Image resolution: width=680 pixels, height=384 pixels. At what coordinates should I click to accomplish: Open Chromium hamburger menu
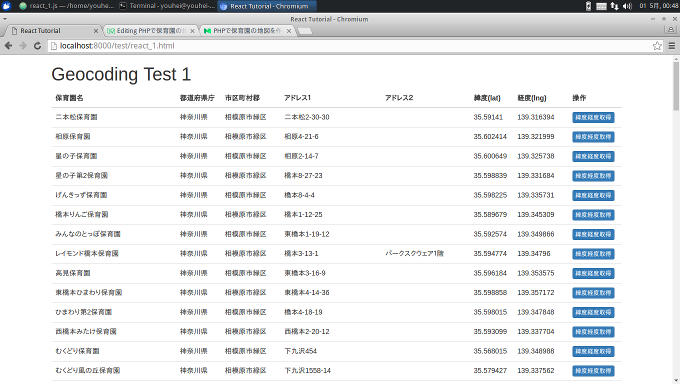tap(672, 46)
